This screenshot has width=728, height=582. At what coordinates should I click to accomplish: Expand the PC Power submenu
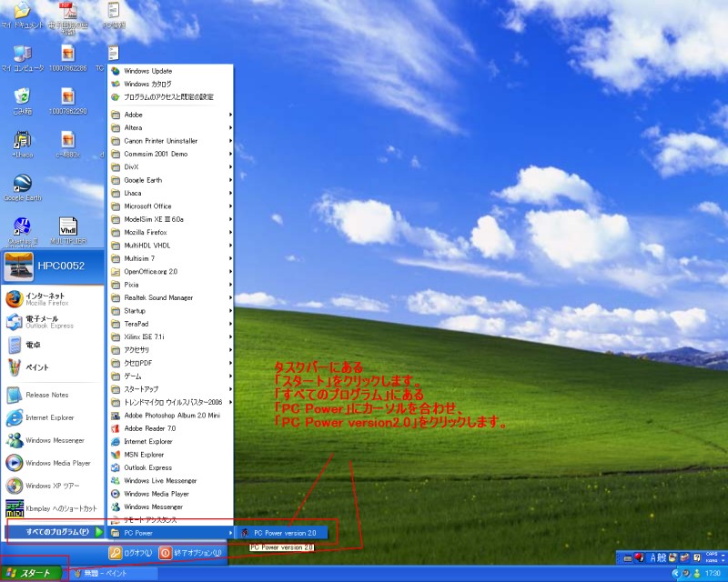coord(170,533)
